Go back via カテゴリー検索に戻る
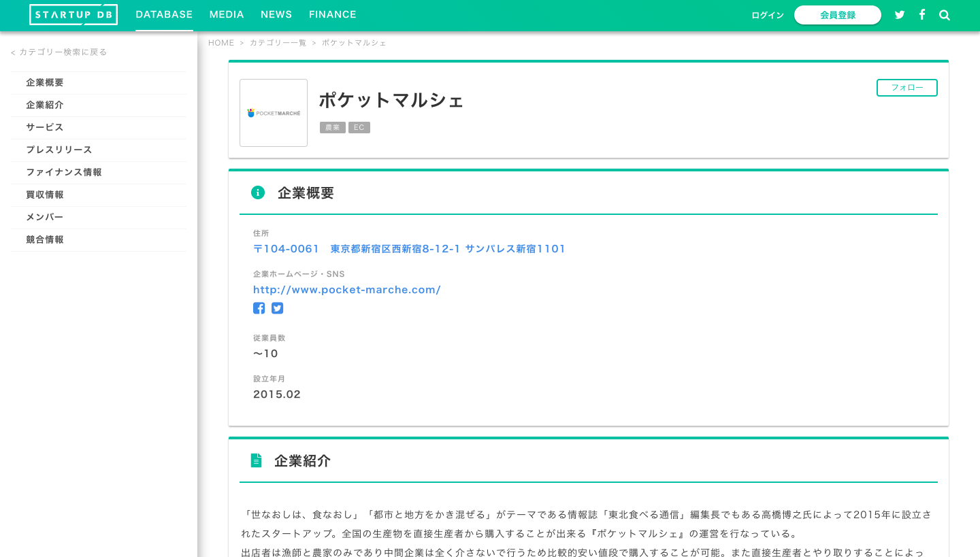This screenshot has height=557, width=980. [58, 52]
